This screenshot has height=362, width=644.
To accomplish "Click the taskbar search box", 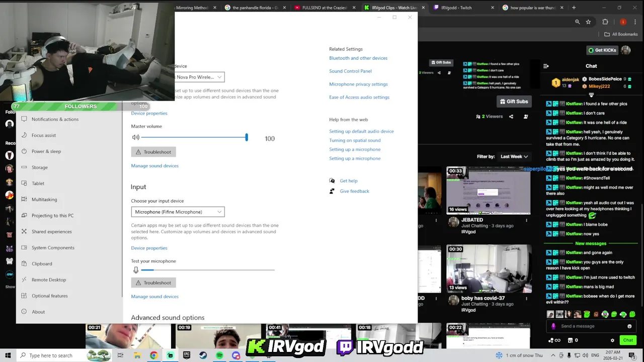I will coord(64,355).
